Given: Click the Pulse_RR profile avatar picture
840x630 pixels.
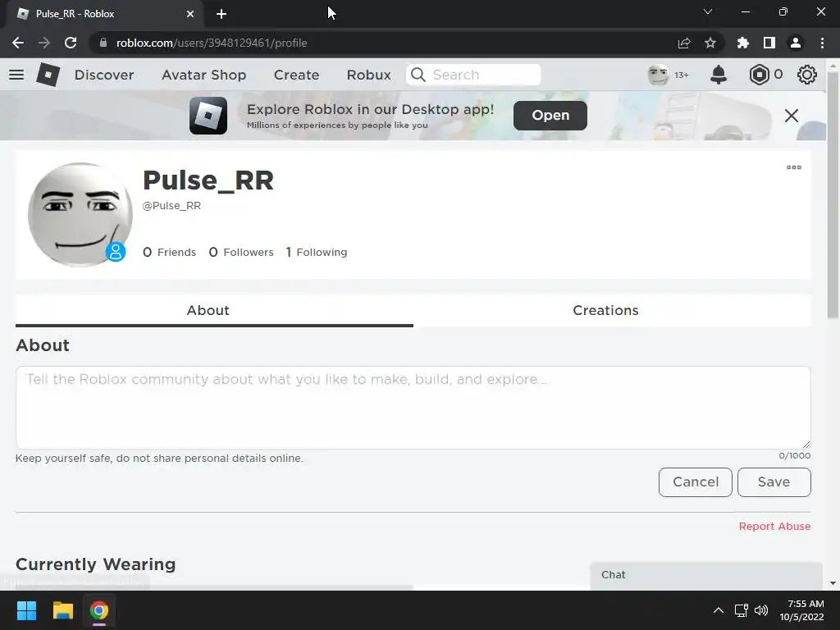Looking at the screenshot, I should coord(80,214).
